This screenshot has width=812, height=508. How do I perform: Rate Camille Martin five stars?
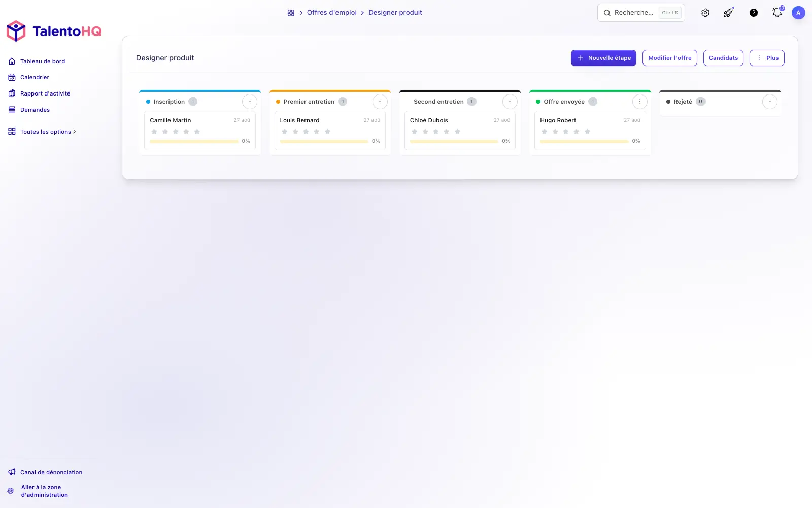[x=197, y=132]
